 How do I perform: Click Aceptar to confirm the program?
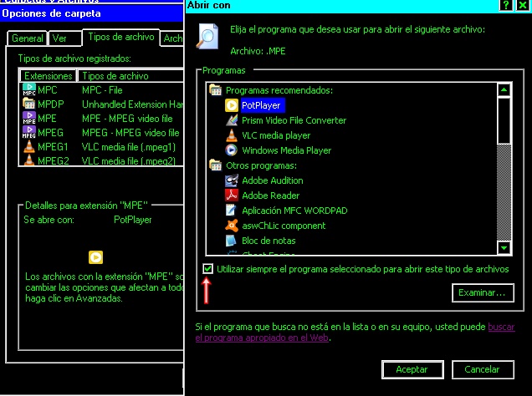coord(412,369)
